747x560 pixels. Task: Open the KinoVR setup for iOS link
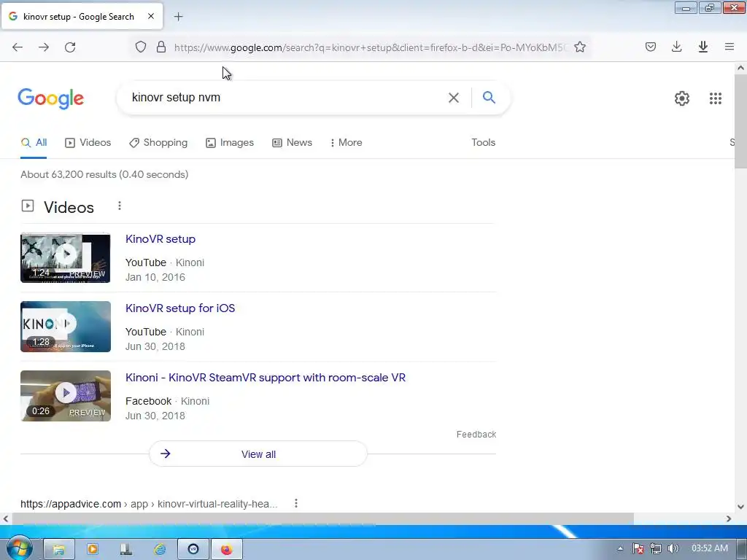point(180,308)
